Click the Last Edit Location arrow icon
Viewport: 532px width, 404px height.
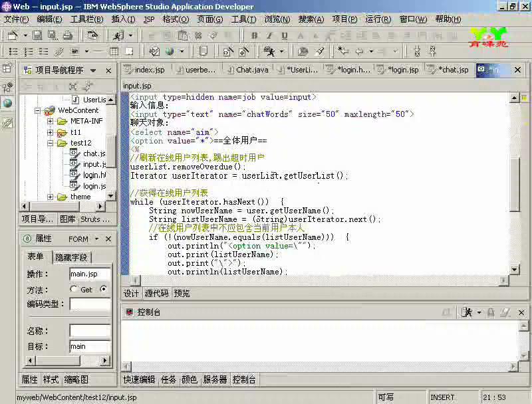(x=343, y=51)
